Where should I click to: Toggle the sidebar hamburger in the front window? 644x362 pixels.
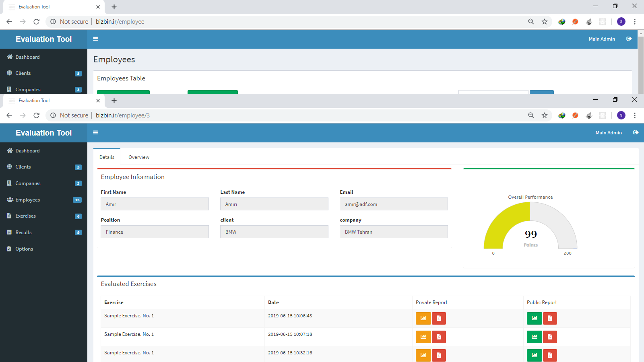click(x=95, y=133)
